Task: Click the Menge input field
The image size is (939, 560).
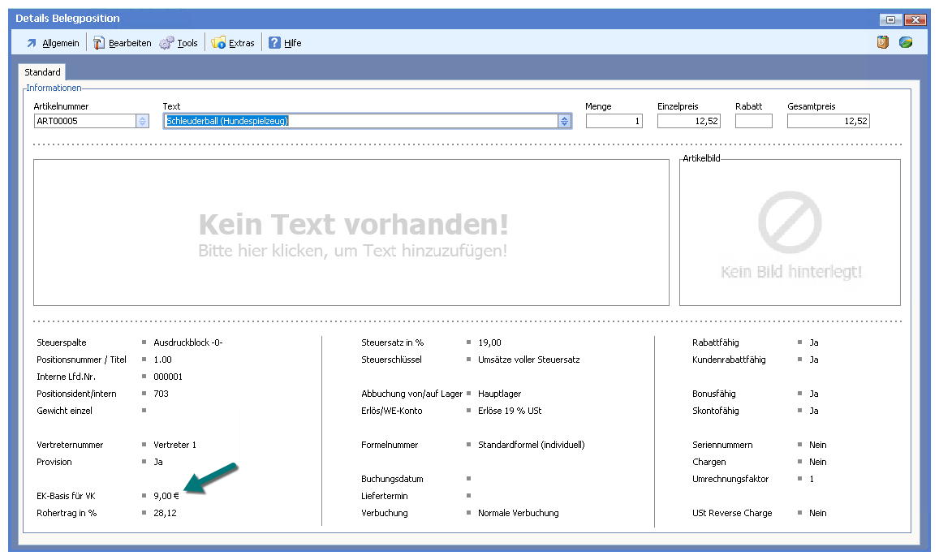Action: point(614,121)
